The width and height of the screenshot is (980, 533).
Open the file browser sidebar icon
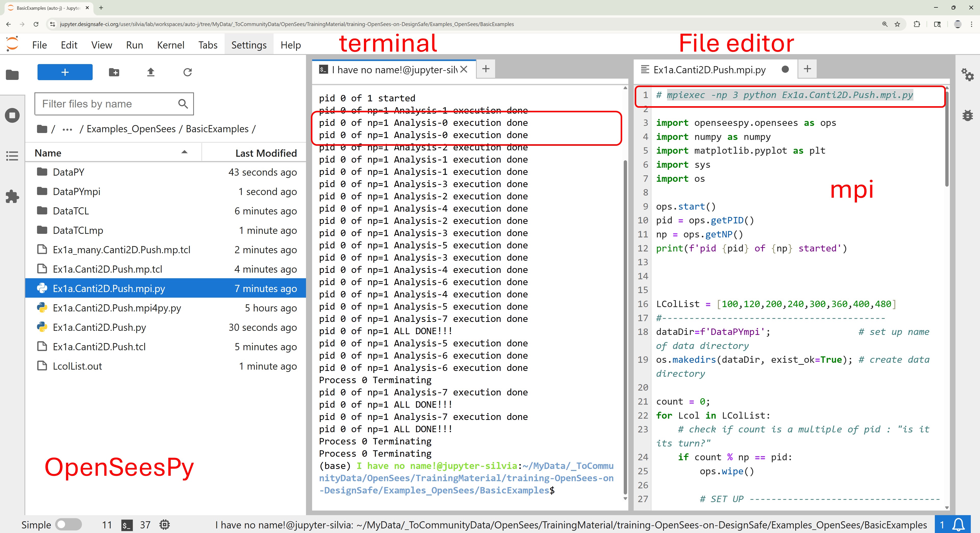[12, 75]
